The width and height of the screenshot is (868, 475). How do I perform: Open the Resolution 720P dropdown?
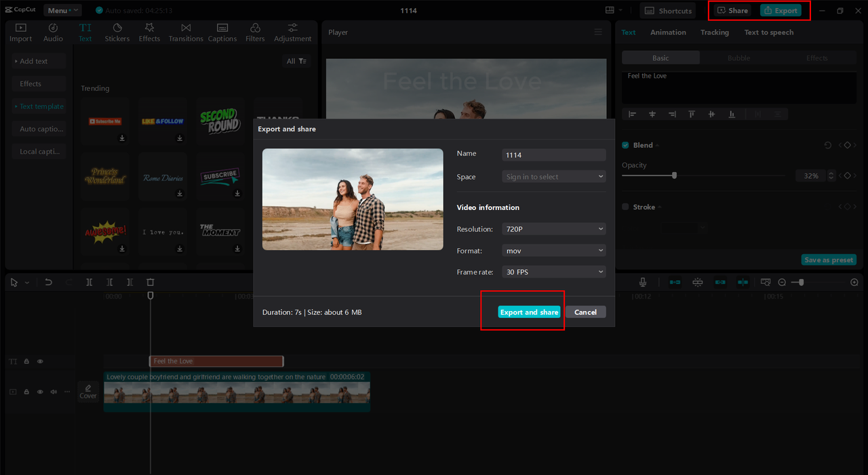553,229
